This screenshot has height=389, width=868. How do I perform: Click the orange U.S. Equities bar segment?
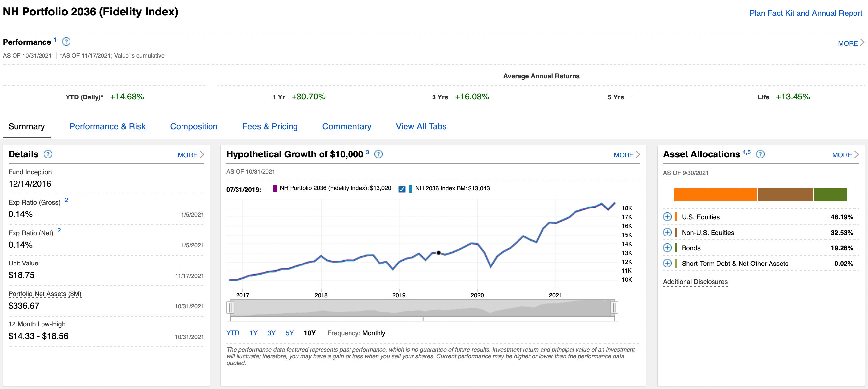point(715,195)
